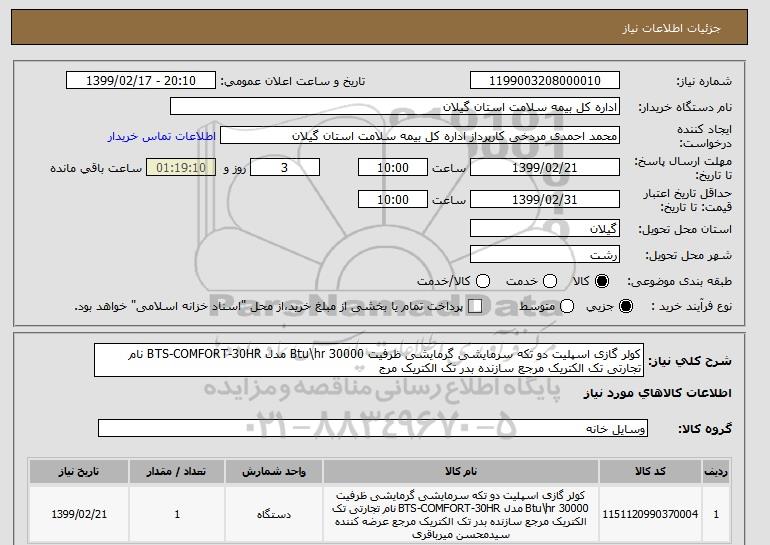Click the کد کالا column header
Viewport: 770px width, 545px height.
coord(650,471)
